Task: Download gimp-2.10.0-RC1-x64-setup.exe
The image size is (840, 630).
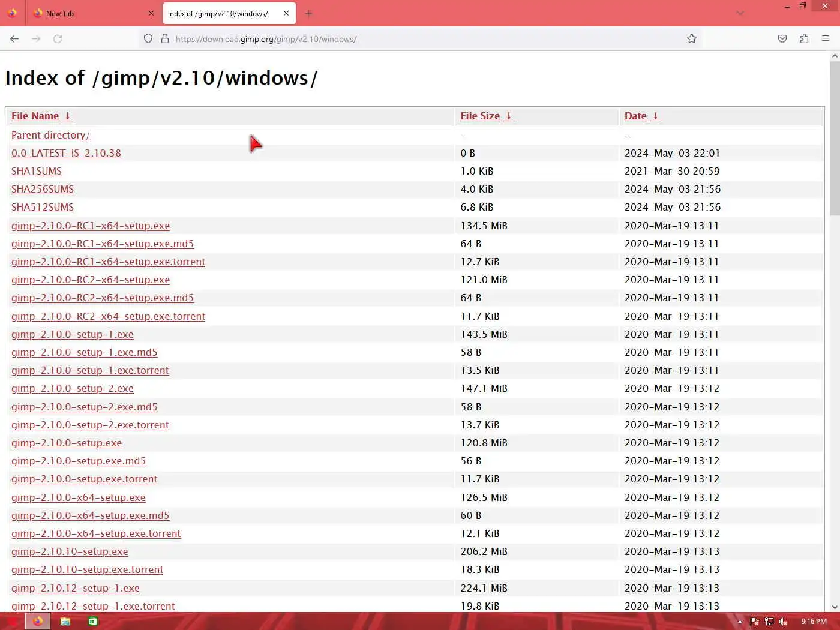Action: point(90,226)
